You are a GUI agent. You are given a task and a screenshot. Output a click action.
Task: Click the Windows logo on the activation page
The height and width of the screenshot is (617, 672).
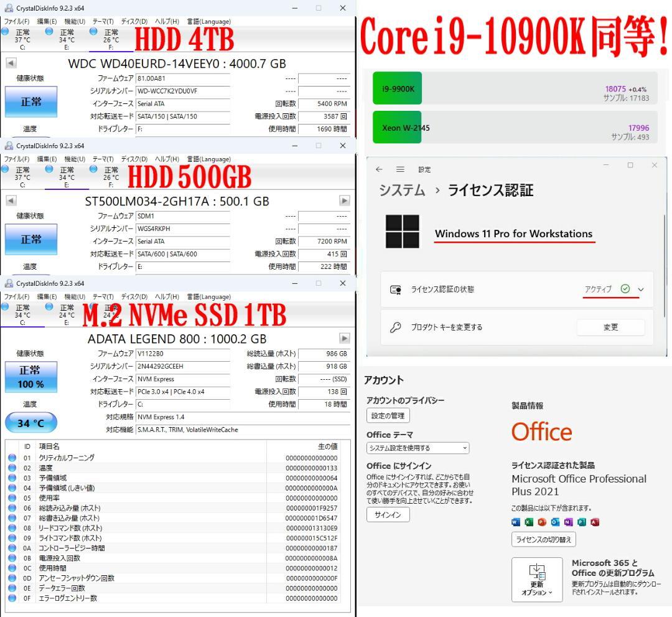[402, 232]
